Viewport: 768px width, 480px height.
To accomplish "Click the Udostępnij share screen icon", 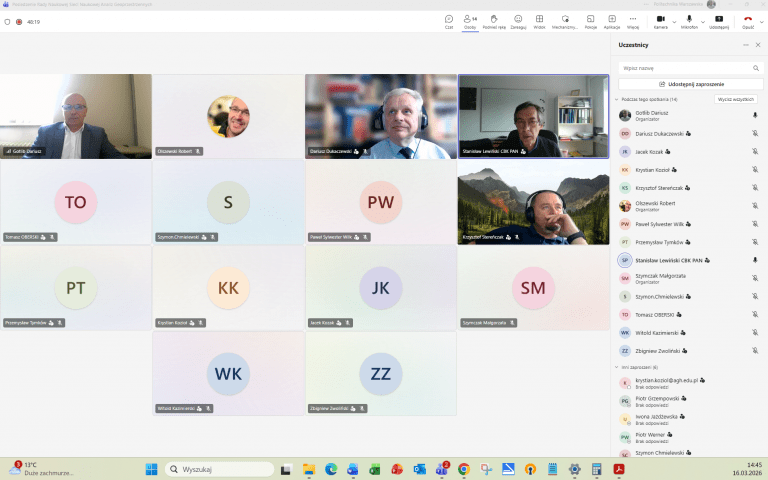I will point(719,22).
